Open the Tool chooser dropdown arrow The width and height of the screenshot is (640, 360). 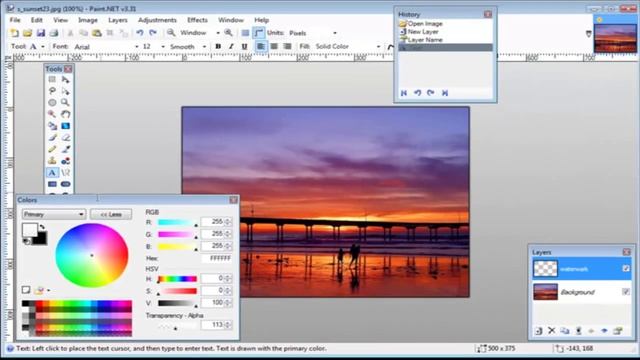(x=42, y=47)
